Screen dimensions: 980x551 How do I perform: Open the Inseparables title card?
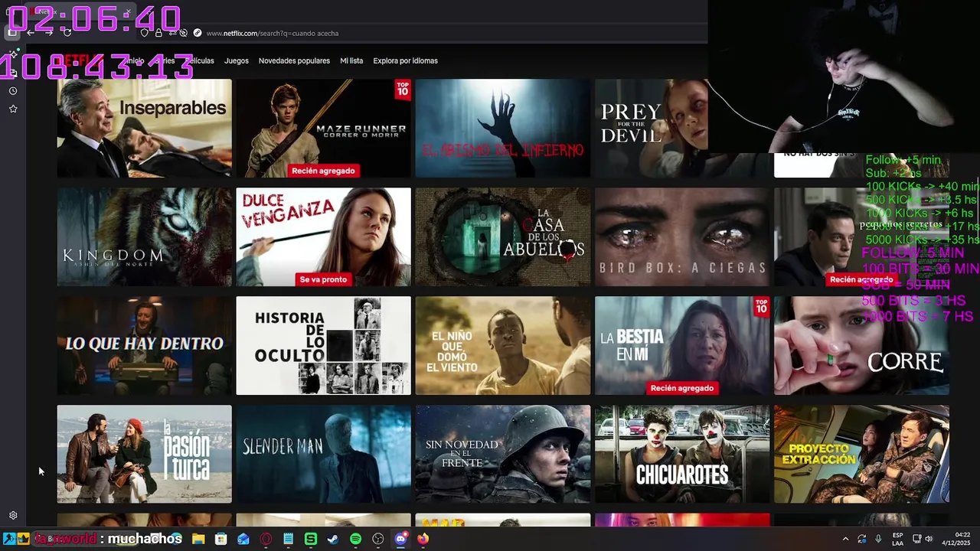[x=144, y=128]
